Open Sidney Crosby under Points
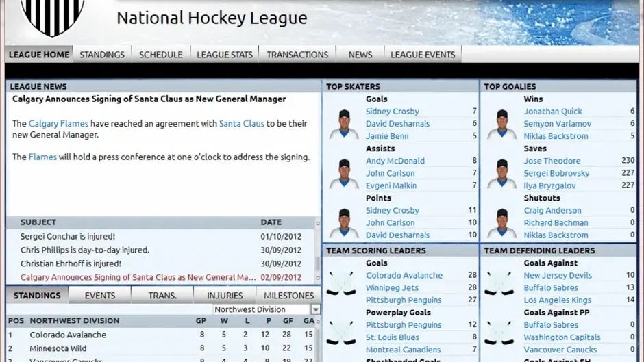 pos(393,210)
